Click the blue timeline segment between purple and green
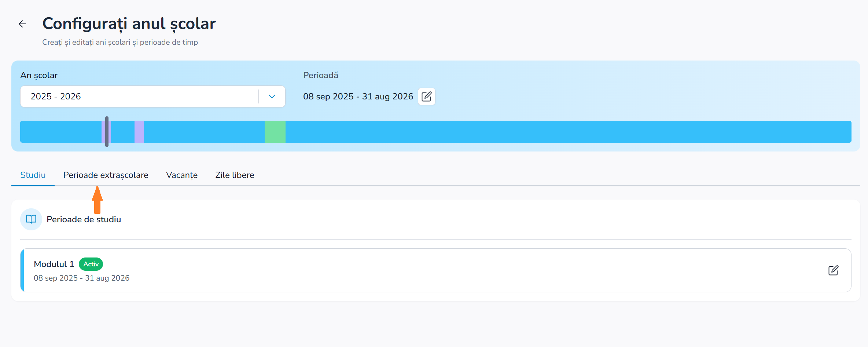The width and height of the screenshot is (868, 347). coord(204,132)
